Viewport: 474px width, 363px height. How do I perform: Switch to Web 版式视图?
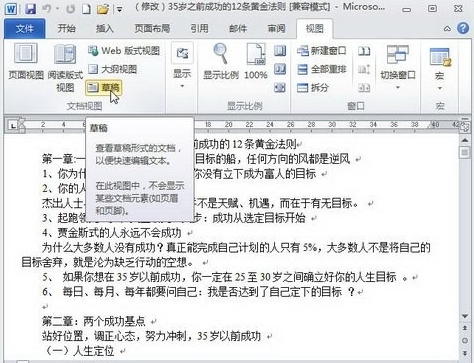[124, 51]
